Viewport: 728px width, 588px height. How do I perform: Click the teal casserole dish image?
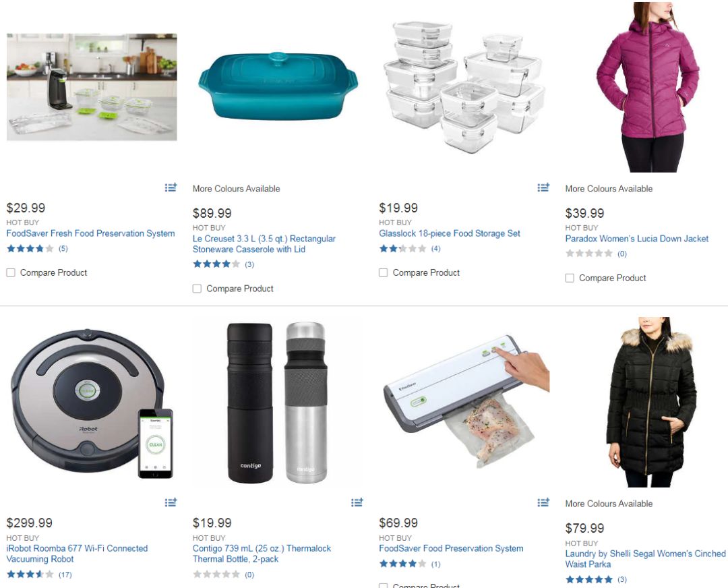pos(278,86)
